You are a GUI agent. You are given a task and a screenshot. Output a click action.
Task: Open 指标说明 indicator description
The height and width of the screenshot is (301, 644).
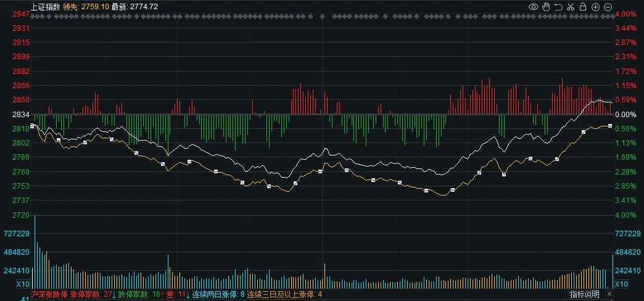pyautogui.click(x=584, y=295)
